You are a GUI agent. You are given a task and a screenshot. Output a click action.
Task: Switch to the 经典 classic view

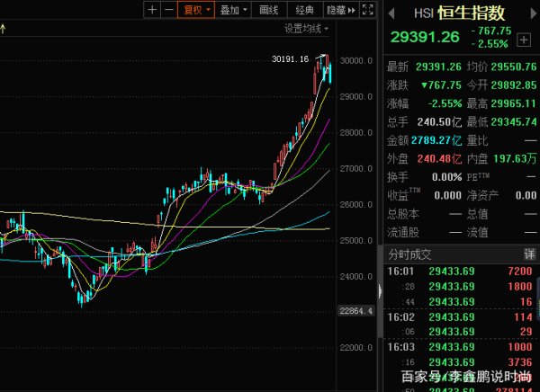305,10
